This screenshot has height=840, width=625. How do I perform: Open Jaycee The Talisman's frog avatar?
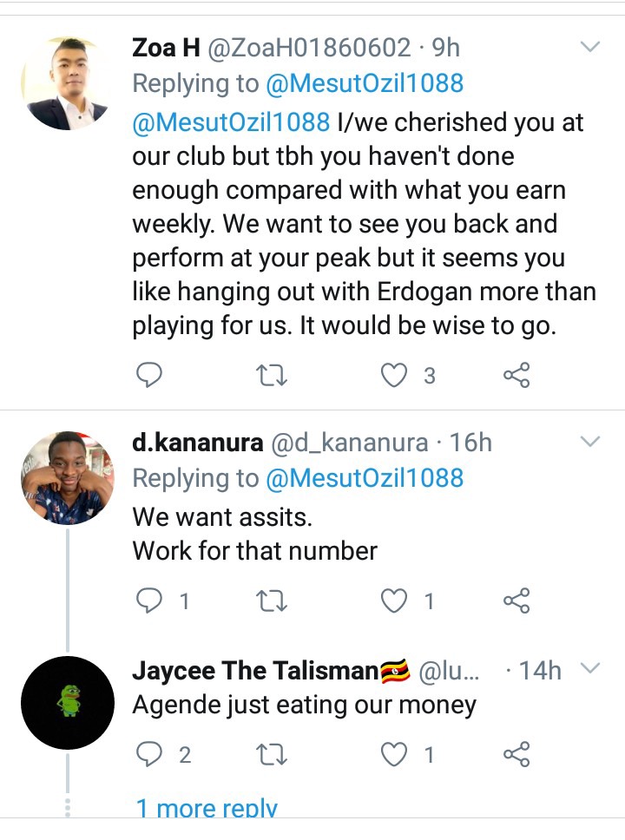[x=68, y=702]
